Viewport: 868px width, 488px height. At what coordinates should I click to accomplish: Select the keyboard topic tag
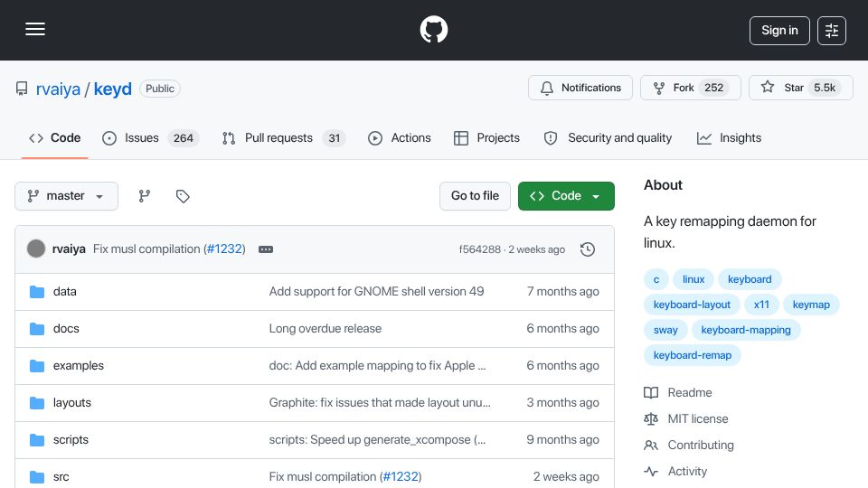[750, 279]
